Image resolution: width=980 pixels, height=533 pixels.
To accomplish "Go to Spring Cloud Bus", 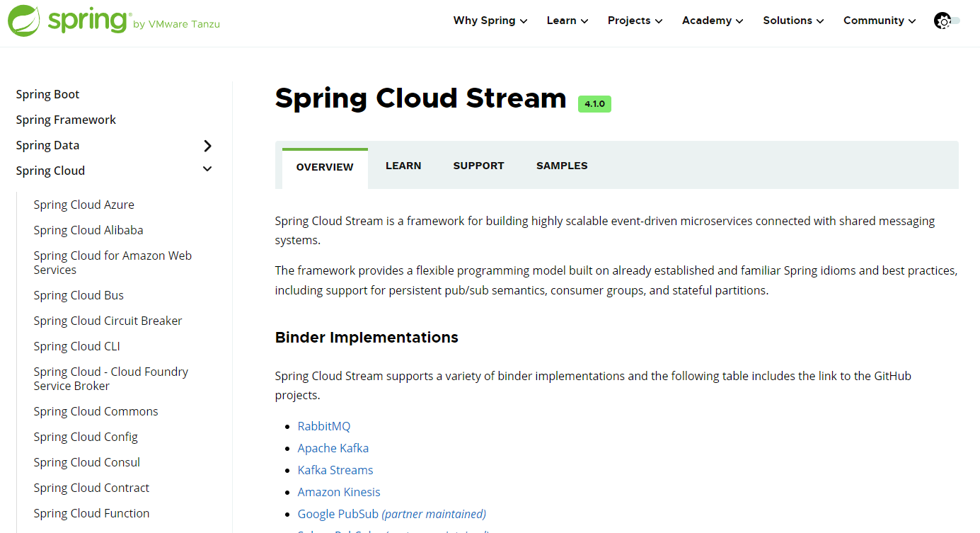I will [x=79, y=295].
